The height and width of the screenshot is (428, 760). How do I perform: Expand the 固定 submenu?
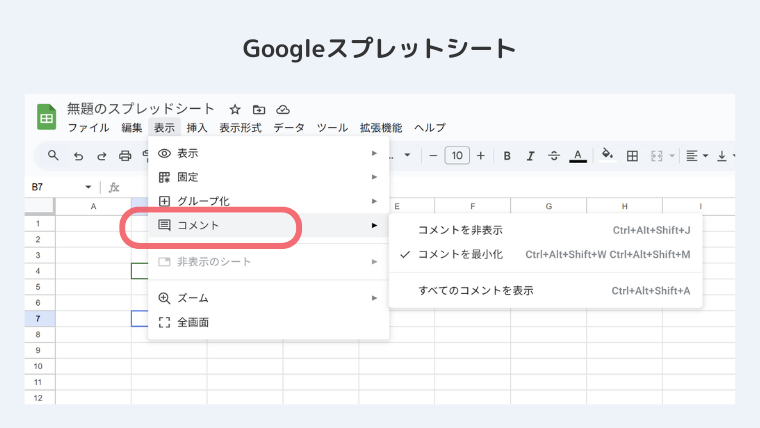pyautogui.click(x=269, y=177)
